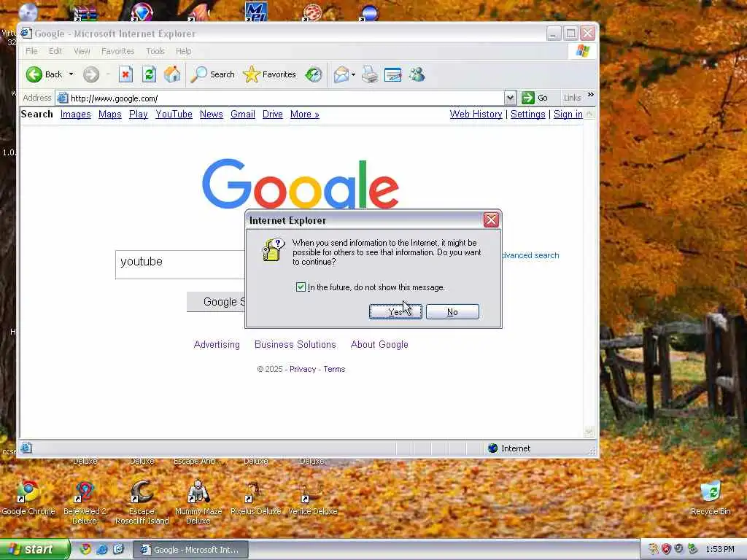Click the taskbar clock showing 1:53 PM
The width and height of the screenshot is (747, 560).
click(x=720, y=550)
